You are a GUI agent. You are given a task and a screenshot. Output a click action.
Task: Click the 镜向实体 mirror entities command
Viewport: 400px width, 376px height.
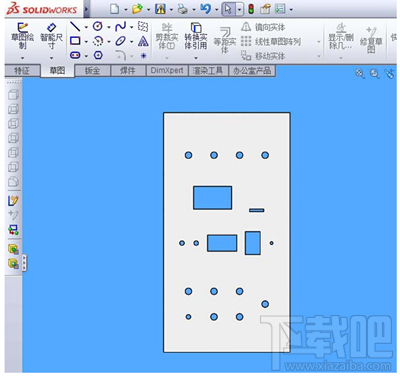(263, 27)
